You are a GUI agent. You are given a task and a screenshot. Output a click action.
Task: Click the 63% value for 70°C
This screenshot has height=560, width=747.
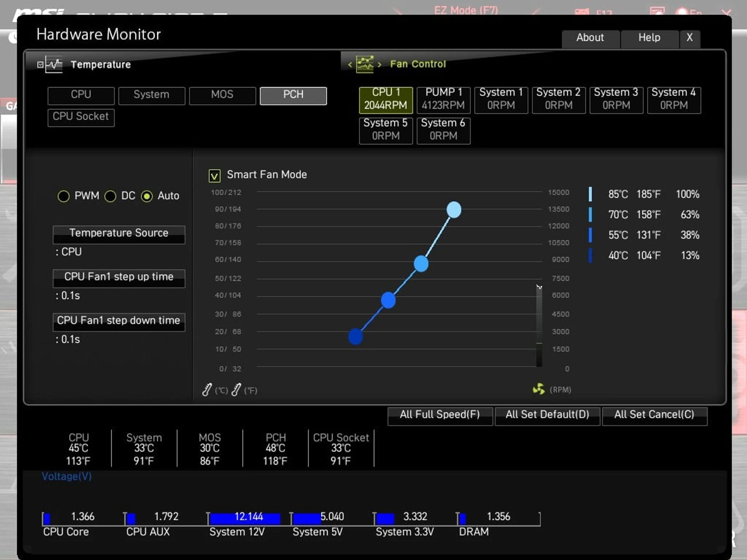click(x=690, y=214)
